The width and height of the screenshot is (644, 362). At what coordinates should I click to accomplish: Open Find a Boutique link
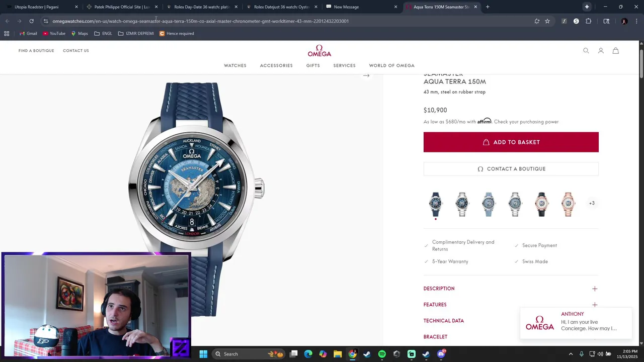click(x=36, y=51)
